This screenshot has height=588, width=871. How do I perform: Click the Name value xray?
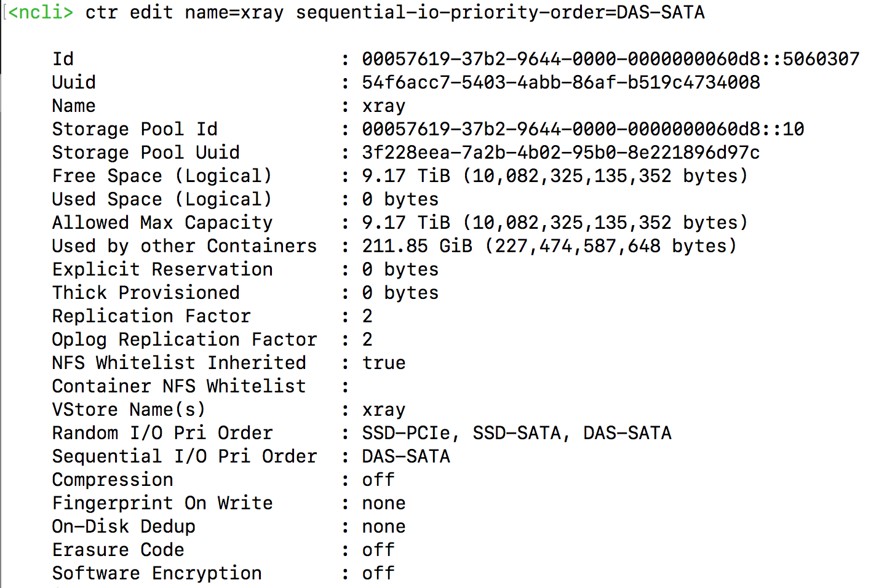click(x=383, y=106)
